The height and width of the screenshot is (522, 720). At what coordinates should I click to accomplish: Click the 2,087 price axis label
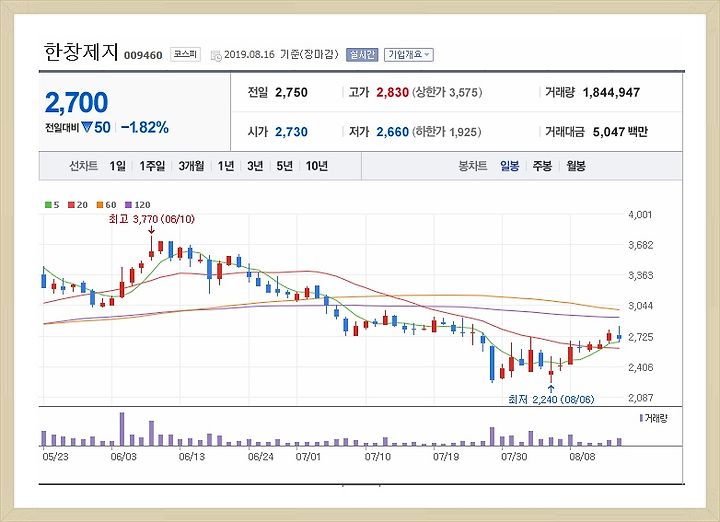pos(640,398)
